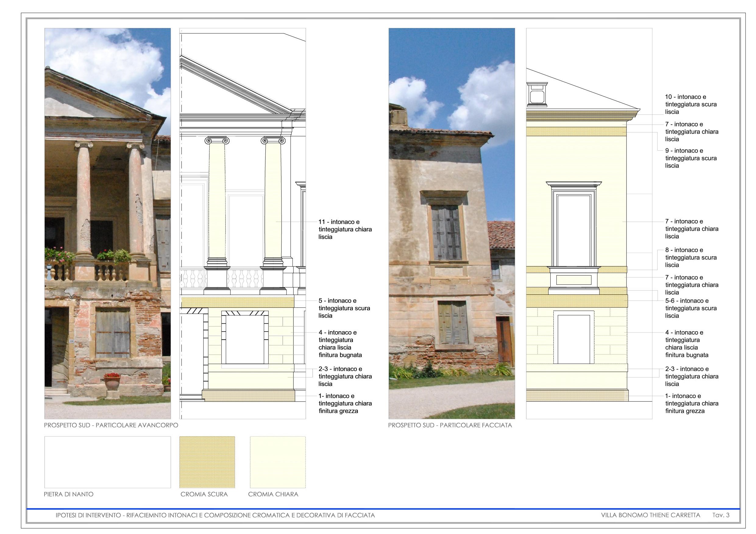Click the Cromia Scura color swatch

(x=207, y=462)
